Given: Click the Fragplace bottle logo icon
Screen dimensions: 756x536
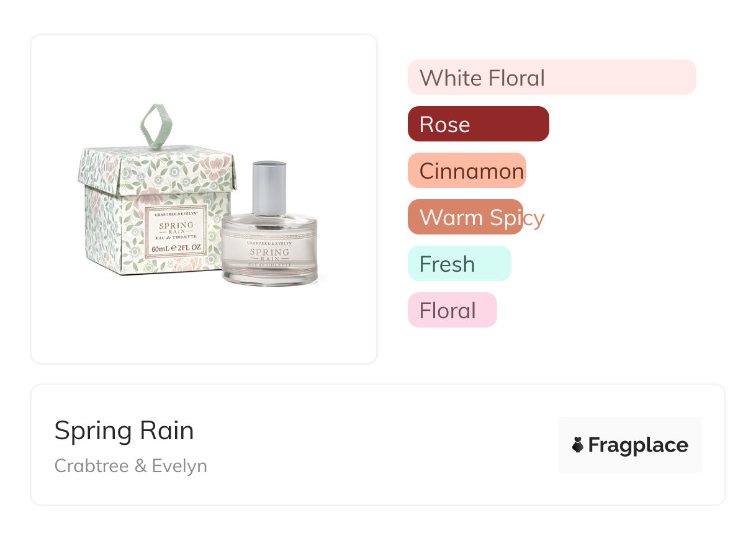Looking at the screenshot, I should coord(578,445).
